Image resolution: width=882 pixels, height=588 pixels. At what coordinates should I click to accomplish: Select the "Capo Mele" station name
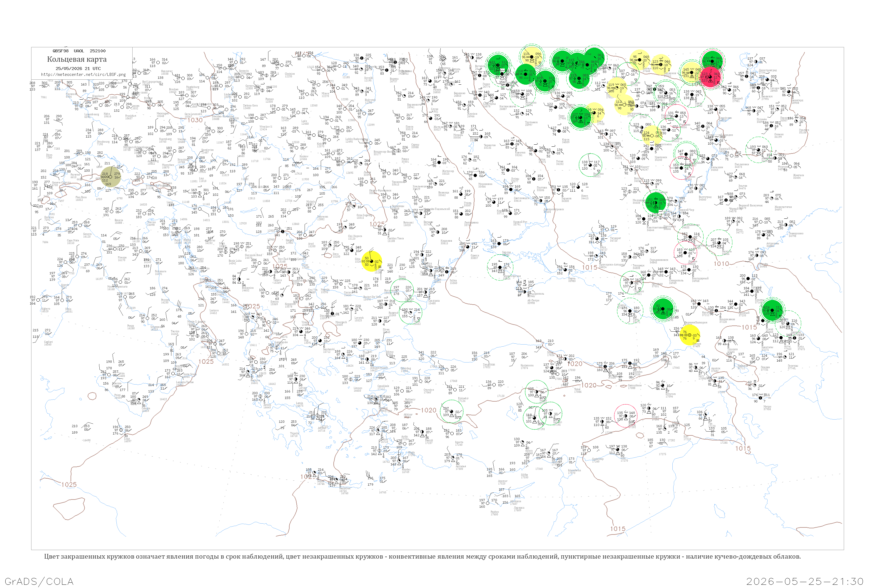[x=73, y=241]
